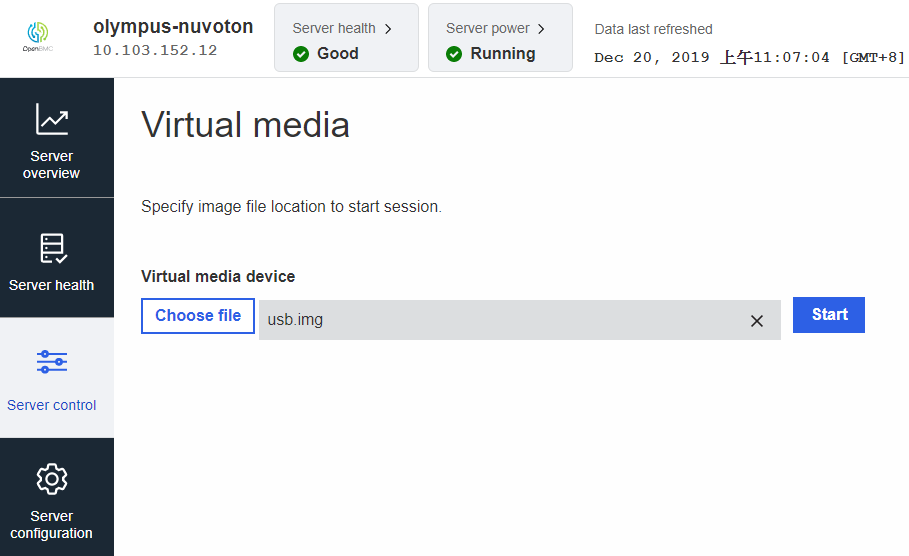The width and height of the screenshot is (909, 556).
Task: Click the data last refreshed timestamp
Action: click(x=749, y=58)
